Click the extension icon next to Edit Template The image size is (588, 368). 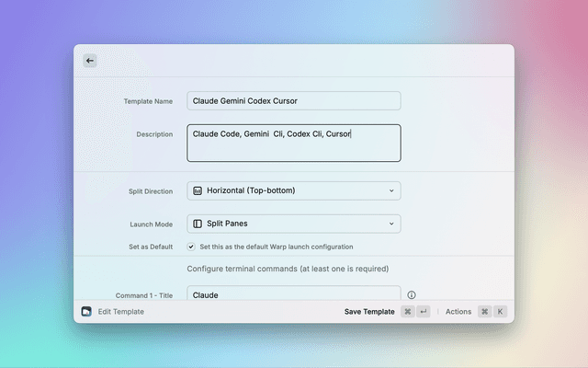click(x=86, y=312)
